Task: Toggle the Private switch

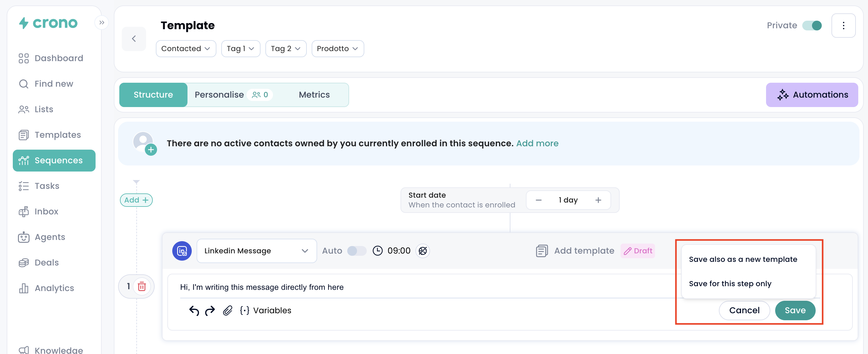Action: click(812, 26)
